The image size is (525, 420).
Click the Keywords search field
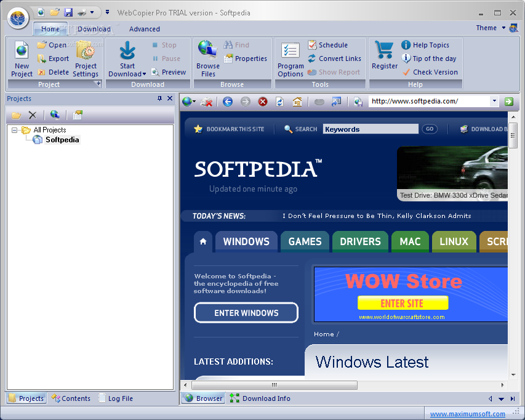371,129
